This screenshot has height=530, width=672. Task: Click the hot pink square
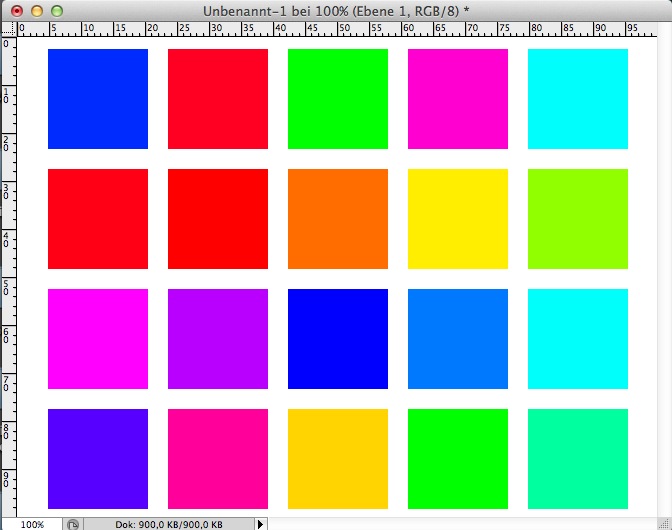(x=217, y=459)
